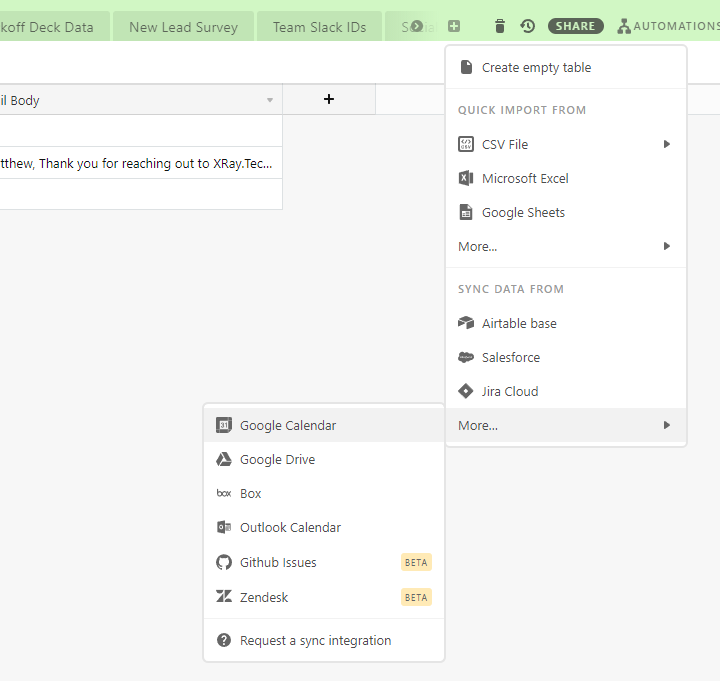Click the Box label in sync list
Image resolution: width=720 pixels, height=681 pixels.
tap(251, 494)
